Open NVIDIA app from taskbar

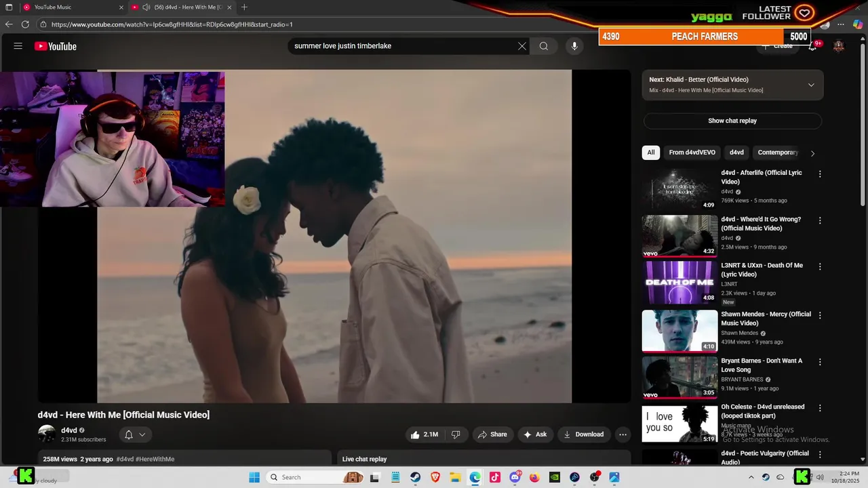[555, 477]
